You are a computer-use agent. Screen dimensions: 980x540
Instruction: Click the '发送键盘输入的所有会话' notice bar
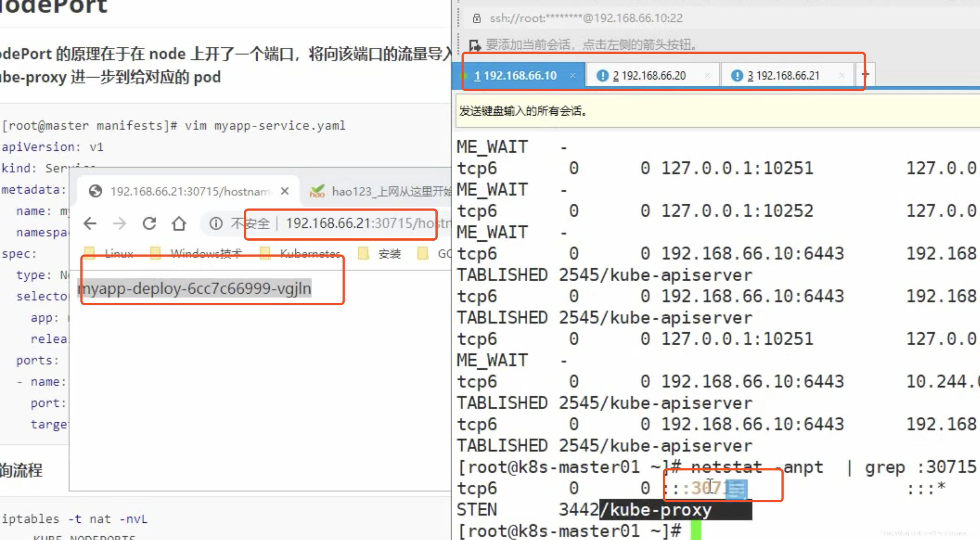click(718, 111)
